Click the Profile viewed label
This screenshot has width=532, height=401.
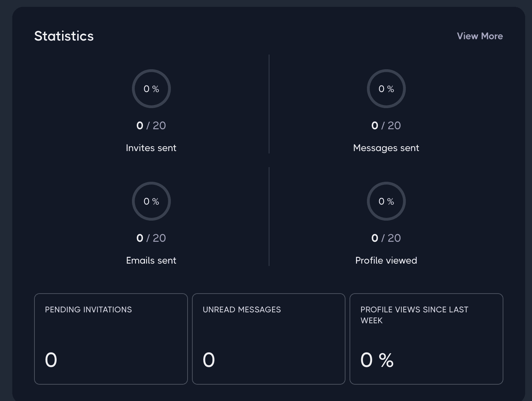point(386,261)
